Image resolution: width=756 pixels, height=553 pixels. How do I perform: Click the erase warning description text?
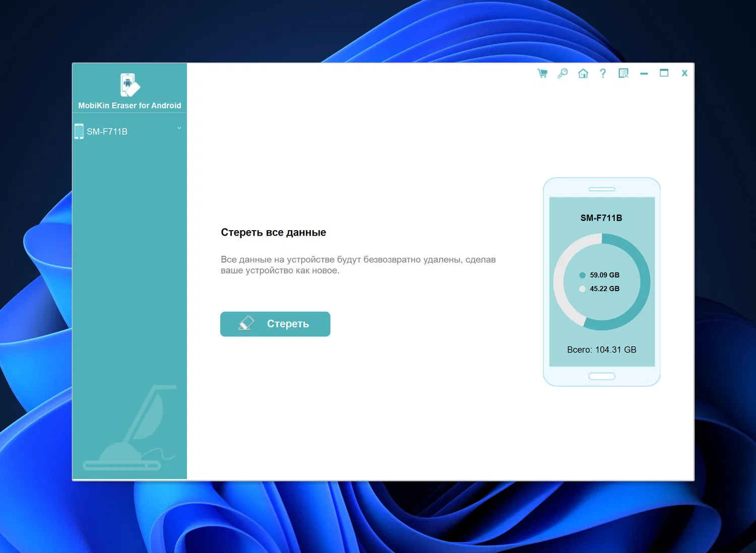pos(358,265)
